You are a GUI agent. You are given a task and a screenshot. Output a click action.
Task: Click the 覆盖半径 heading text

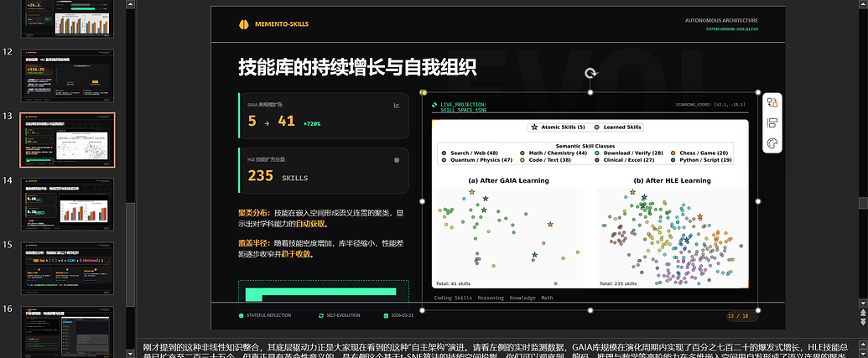click(x=254, y=243)
